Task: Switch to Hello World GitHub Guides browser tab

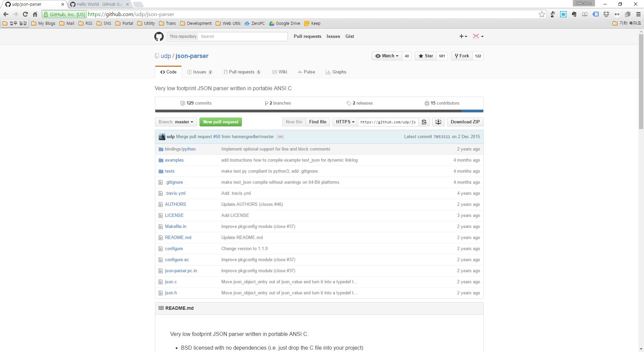Action: coord(99,4)
